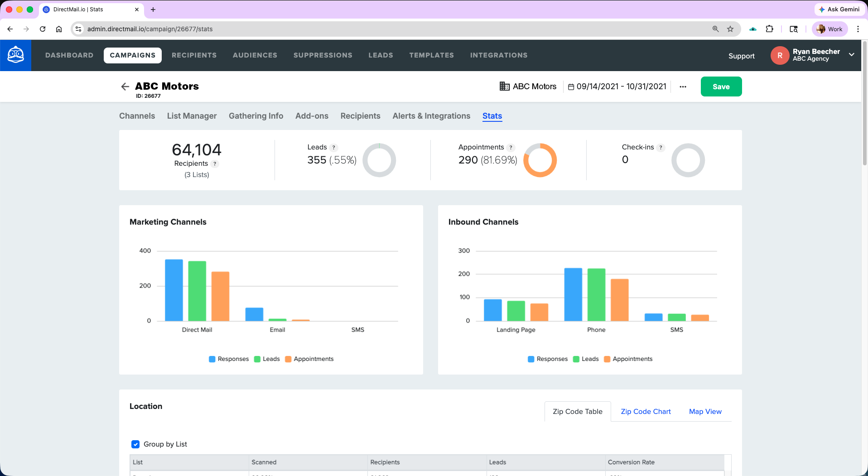Image resolution: width=868 pixels, height=476 pixels.
Task: Click the help icon next to Recipients count
Action: (x=216, y=163)
